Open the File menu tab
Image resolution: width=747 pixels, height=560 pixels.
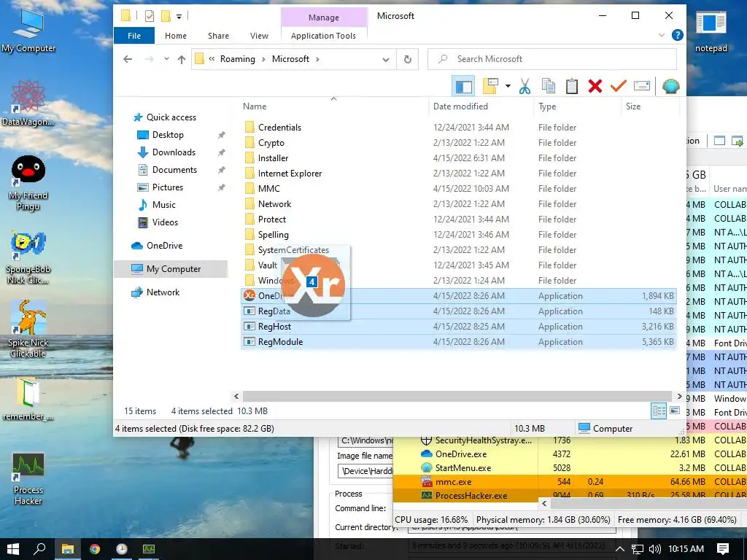tap(134, 36)
